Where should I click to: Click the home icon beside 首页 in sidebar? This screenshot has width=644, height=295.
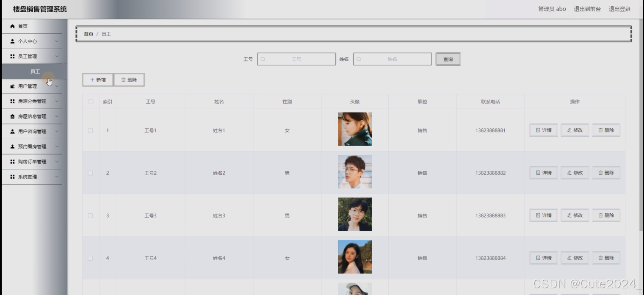pyautogui.click(x=13, y=26)
